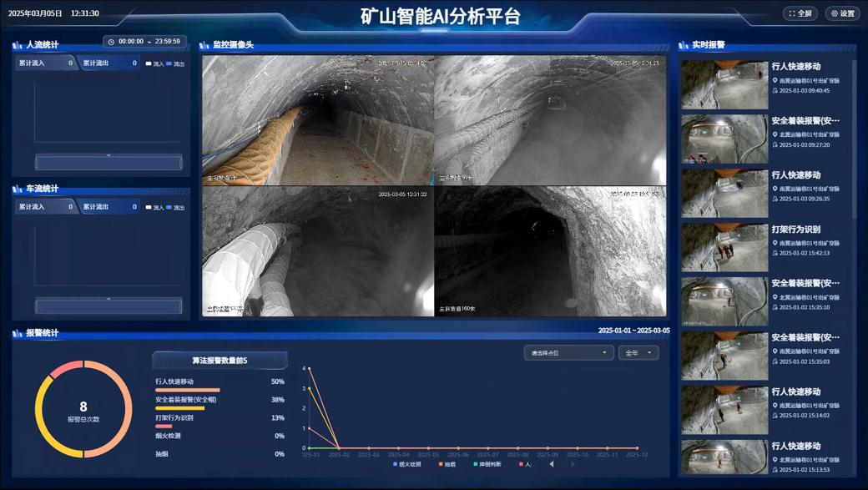Screen dimensions: 868x490
Task: Click the icon beside the 报警统计 heading
Action: tap(18, 333)
